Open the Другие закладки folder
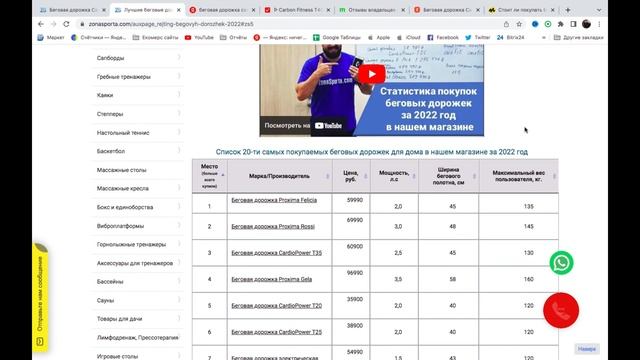The height and width of the screenshot is (360, 640). [578, 38]
